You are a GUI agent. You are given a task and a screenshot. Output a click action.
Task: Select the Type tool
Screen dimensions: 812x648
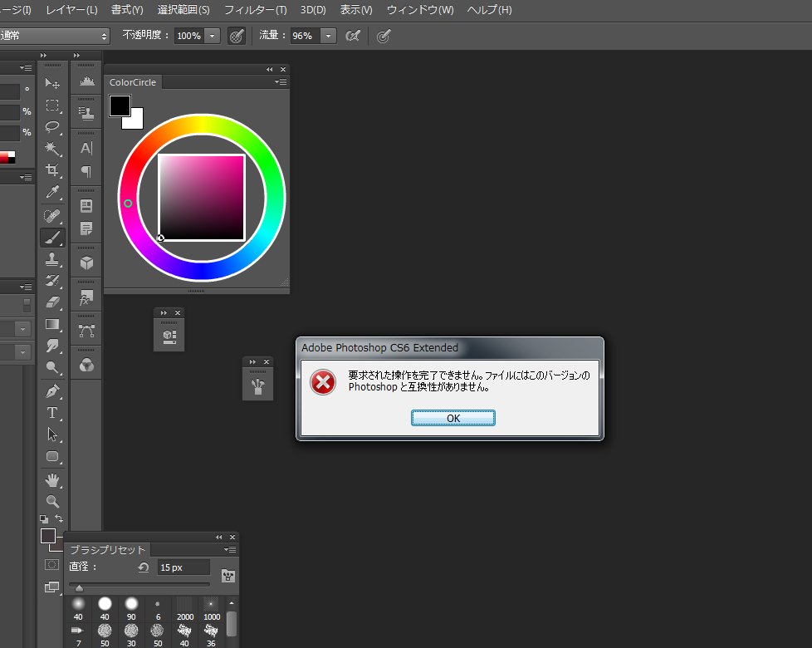pyautogui.click(x=52, y=411)
